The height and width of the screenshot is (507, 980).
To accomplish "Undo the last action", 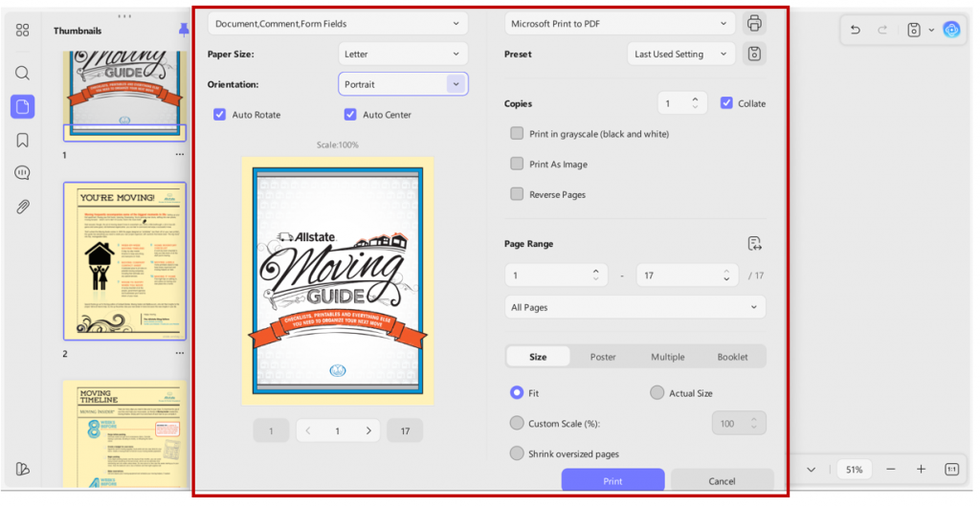I will point(856,30).
